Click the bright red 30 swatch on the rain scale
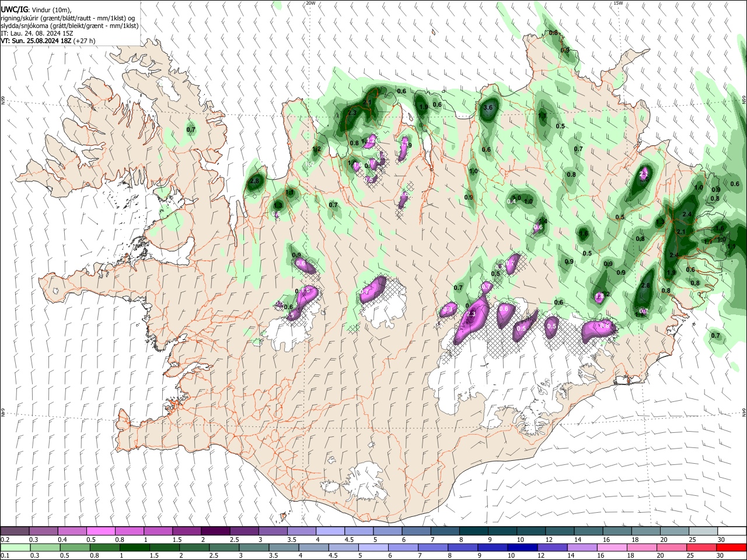The height and width of the screenshot is (560, 747). pos(732,547)
